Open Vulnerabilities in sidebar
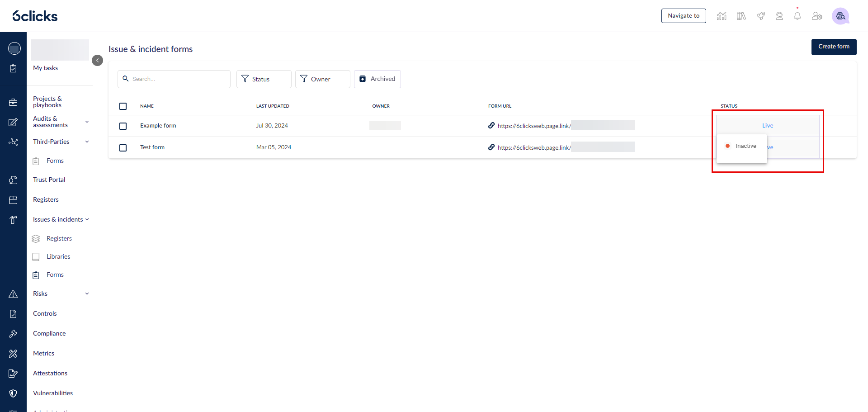 coord(53,393)
